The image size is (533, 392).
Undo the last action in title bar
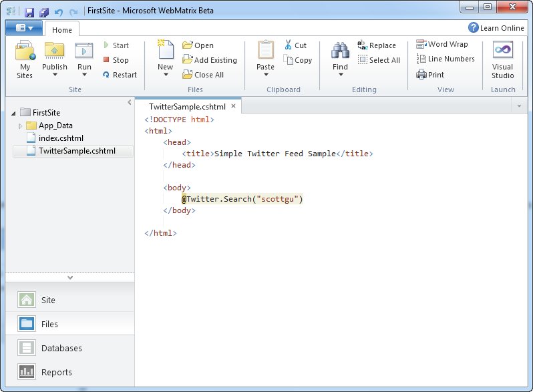click(59, 12)
